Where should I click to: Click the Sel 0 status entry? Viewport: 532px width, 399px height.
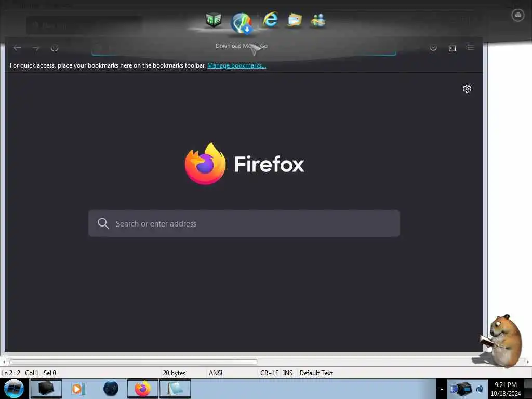pos(49,373)
